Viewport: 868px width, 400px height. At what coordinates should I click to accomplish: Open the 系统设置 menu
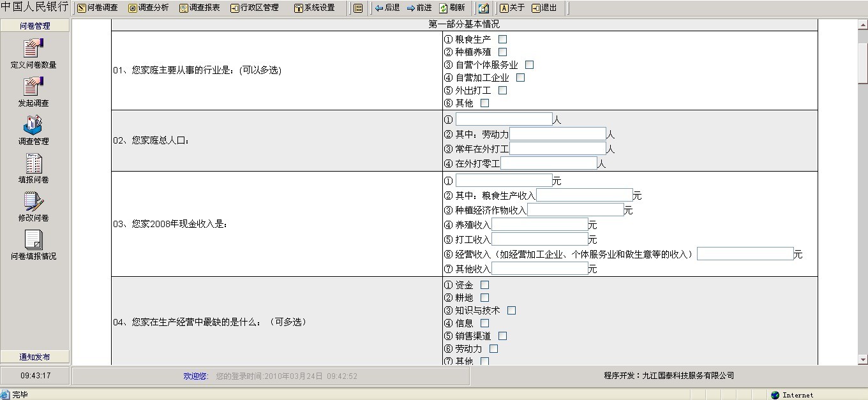[314, 8]
